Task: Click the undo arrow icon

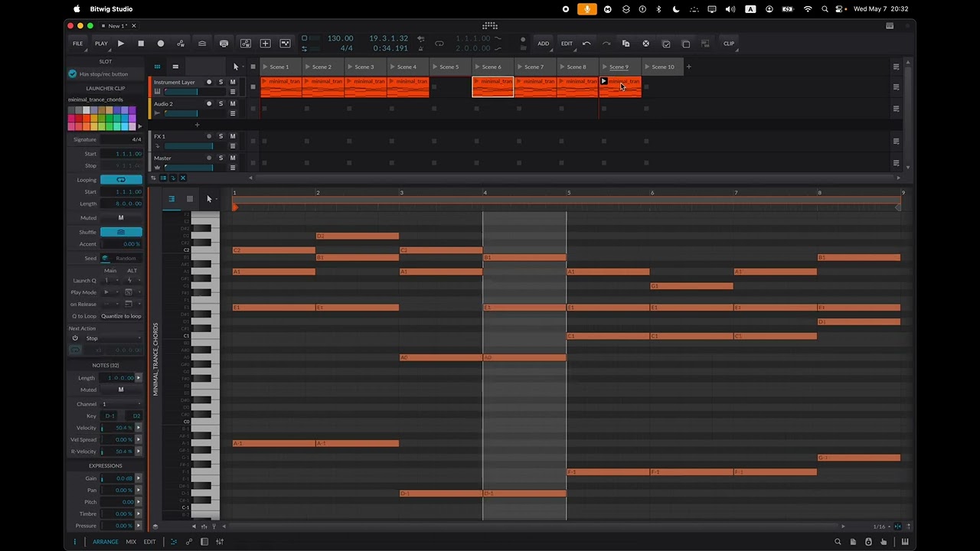Action: coord(586,44)
